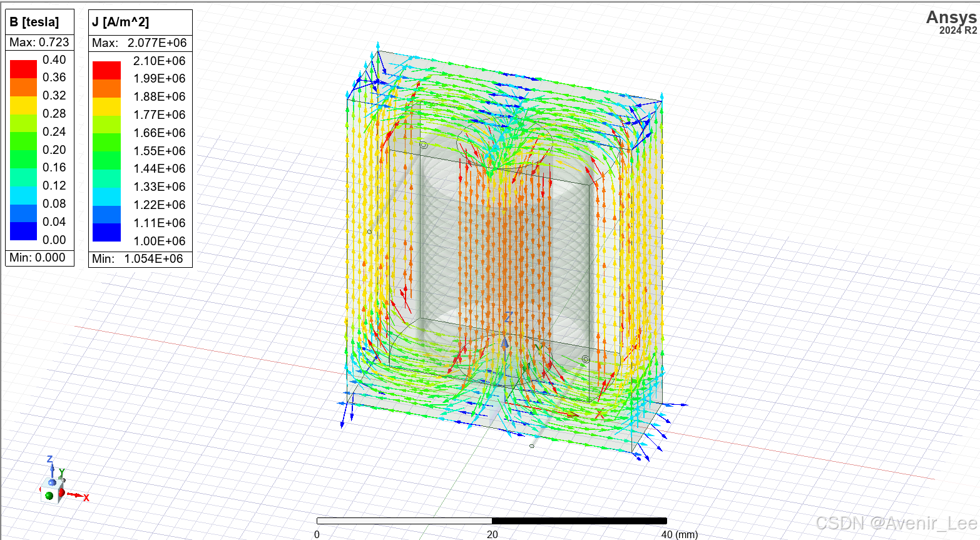980x540 pixels.
Task: Click the green Y sphere on orientation gizmo
Action: [x=49, y=496]
